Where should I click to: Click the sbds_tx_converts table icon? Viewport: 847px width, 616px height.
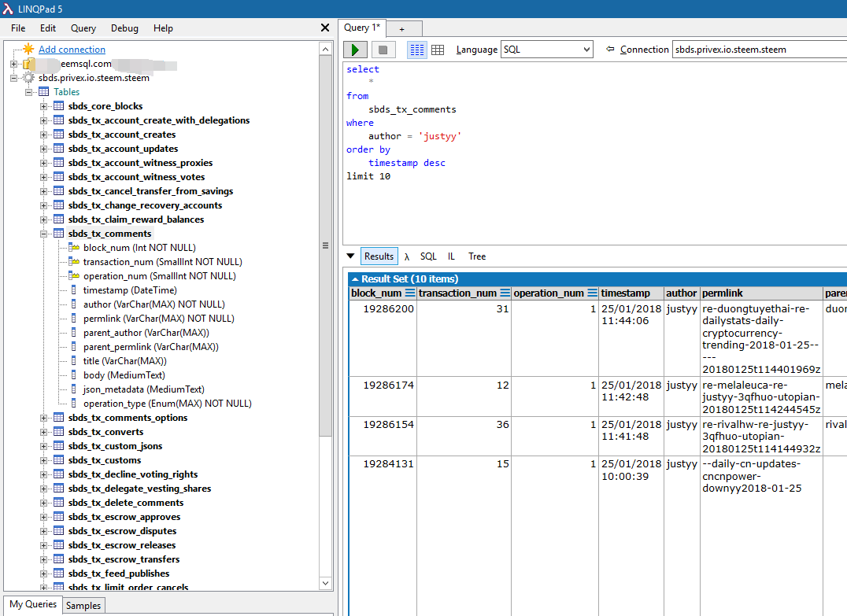pos(58,431)
